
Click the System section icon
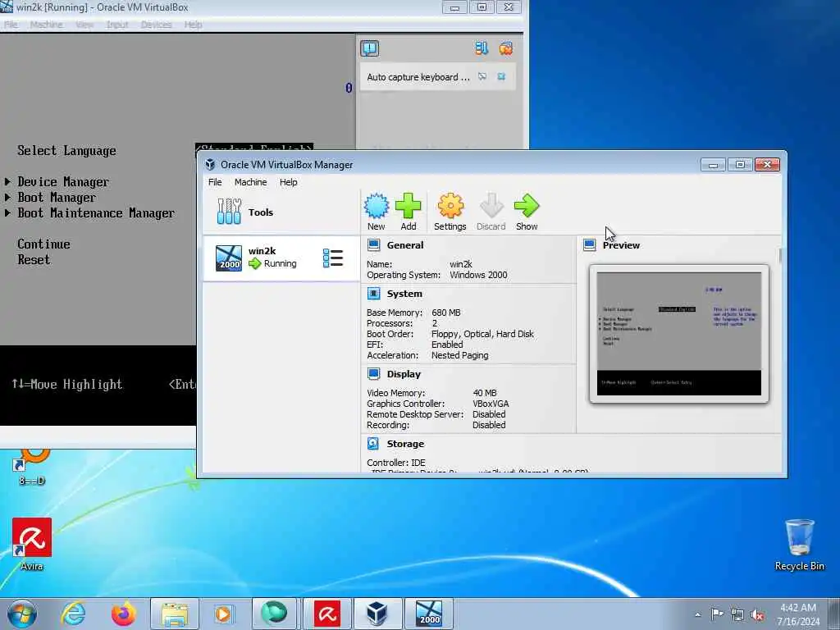(x=374, y=294)
